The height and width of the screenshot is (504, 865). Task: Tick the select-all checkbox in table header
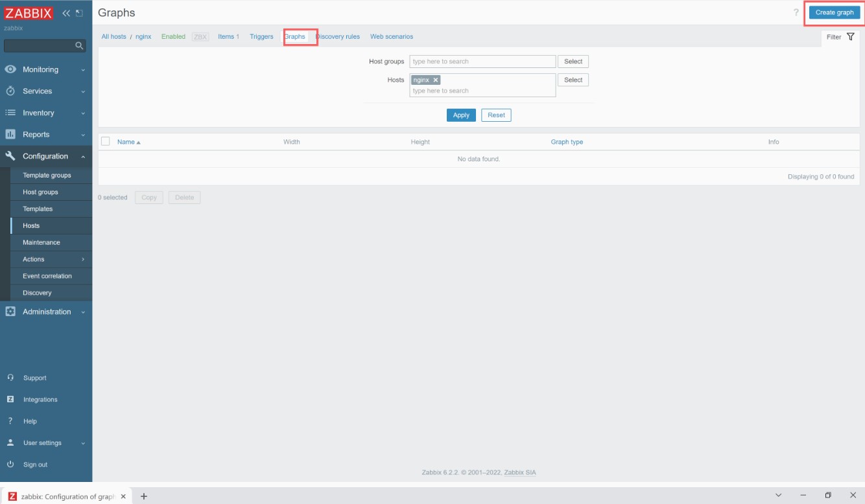point(106,141)
